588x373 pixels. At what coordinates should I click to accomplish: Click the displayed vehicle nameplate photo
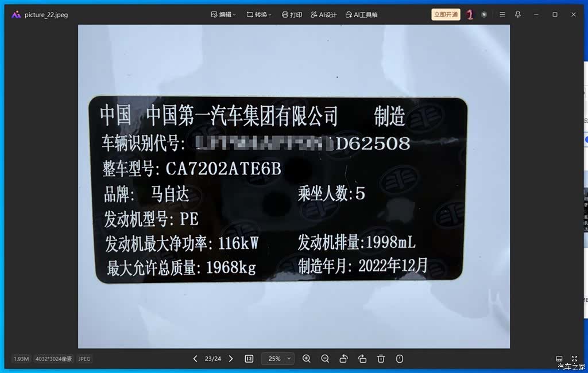(x=293, y=187)
